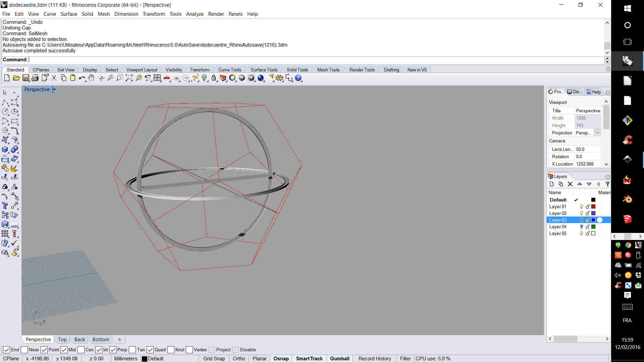644x362 pixels.
Task: Click the Save diskette icon
Action: (26, 78)
